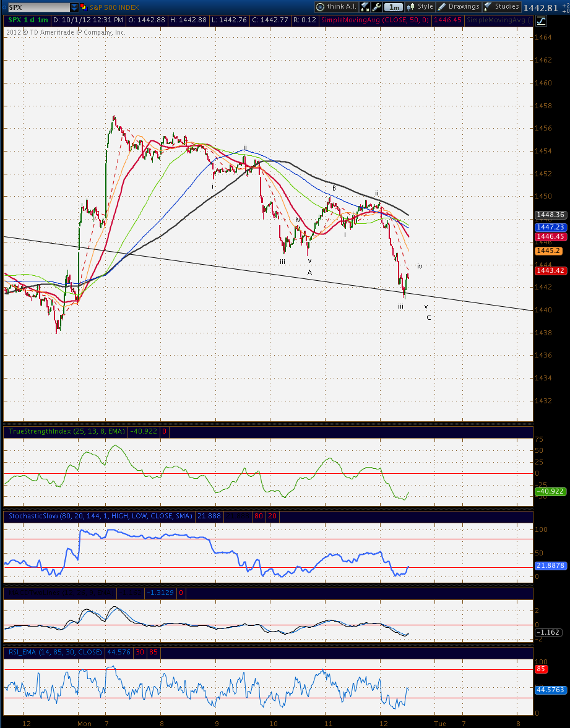This screenshot has width=570, height=728.
Task: Click the red 1446.45 price axis bubble
Action: pyautogui.click(x=550, y=236)
